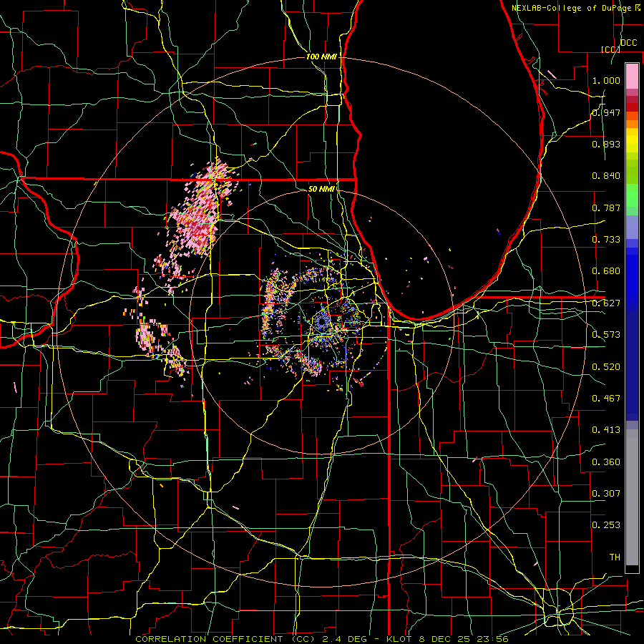Click the 0.733 scale label

(606, 240)
